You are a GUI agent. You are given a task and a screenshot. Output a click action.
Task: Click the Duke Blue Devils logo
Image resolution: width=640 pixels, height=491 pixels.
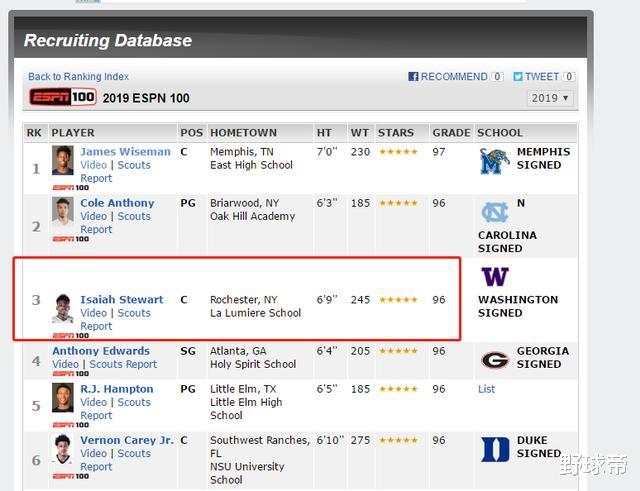tap(494, 449)
